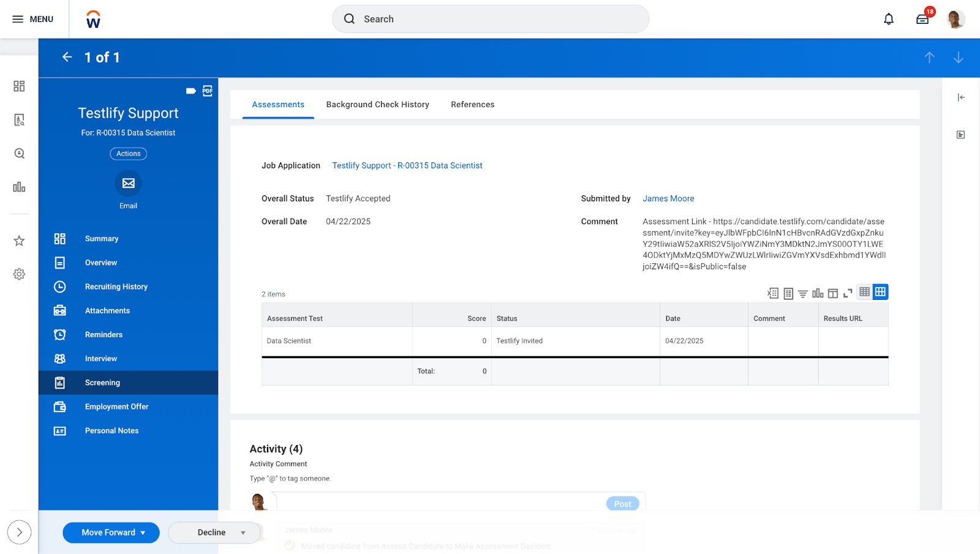This screenshot has width=980, height=554.
Task: Open notifications bell
Action: click(889, 19)
